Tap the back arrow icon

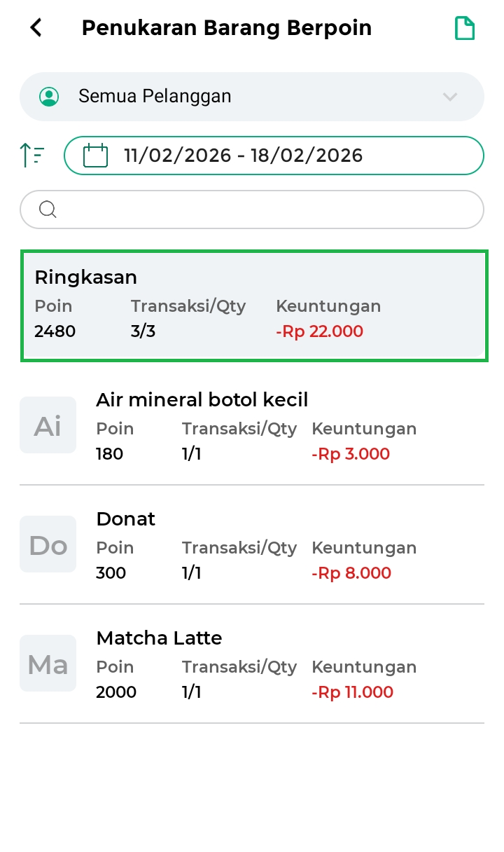point(36,28)
